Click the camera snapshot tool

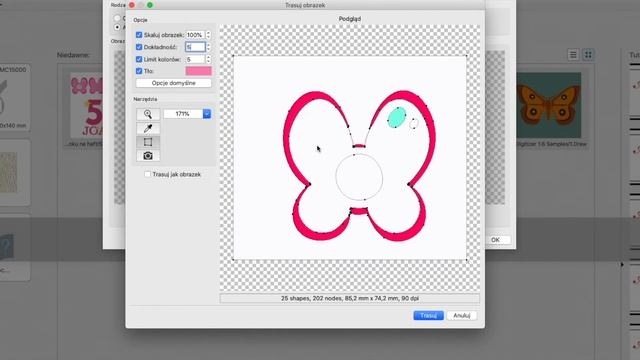pyautogui.click(x=148, y=156)
